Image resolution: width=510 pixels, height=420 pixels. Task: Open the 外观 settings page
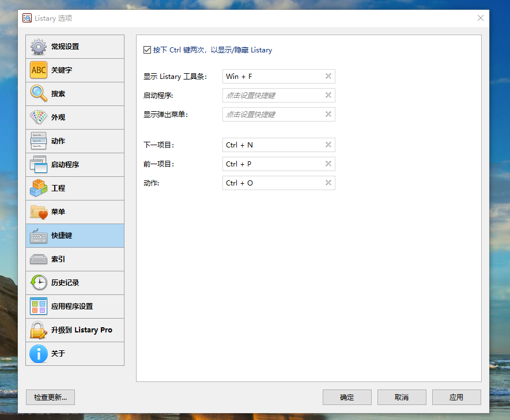tap(75, 118)
